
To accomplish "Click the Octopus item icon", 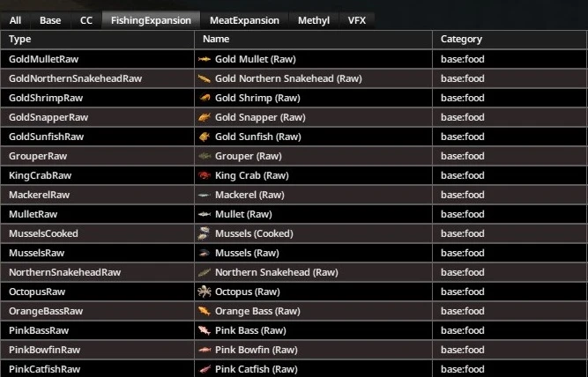I will 204,292.
